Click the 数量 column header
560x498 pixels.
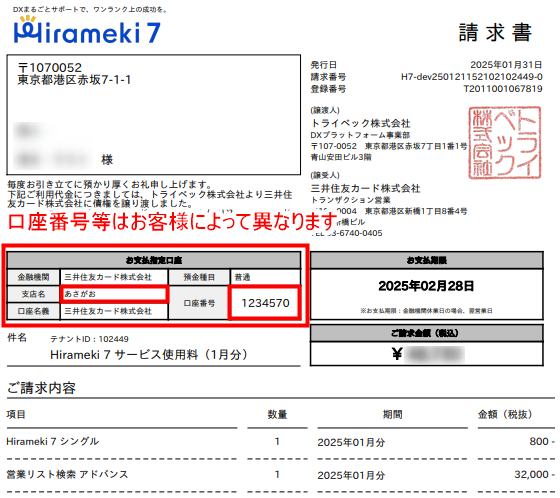point(277,414)
